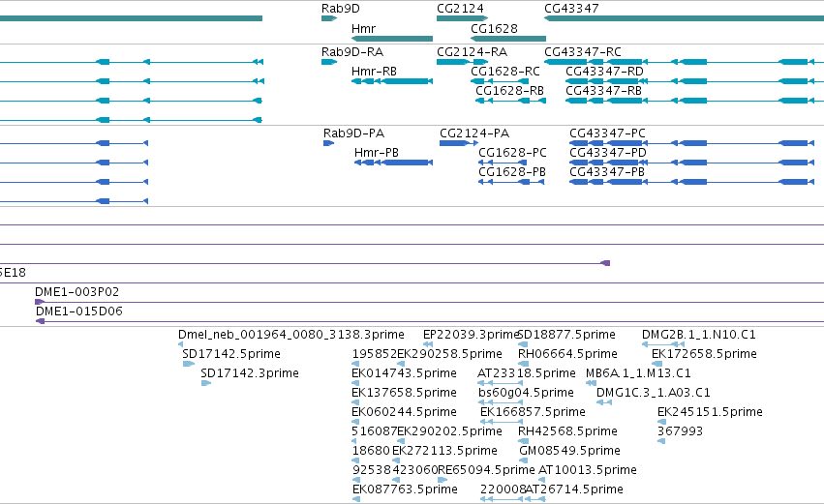Click the DMG1C.3_1.A03.C1 feature label
Image resolution: width=824 pixels, height=504 pixels.
(654, 393)
